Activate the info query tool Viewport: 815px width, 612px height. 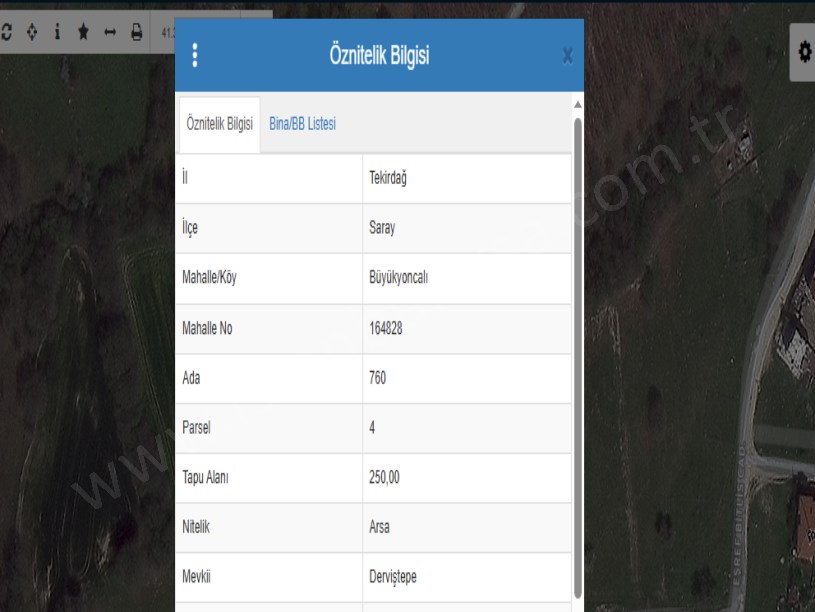60,31
